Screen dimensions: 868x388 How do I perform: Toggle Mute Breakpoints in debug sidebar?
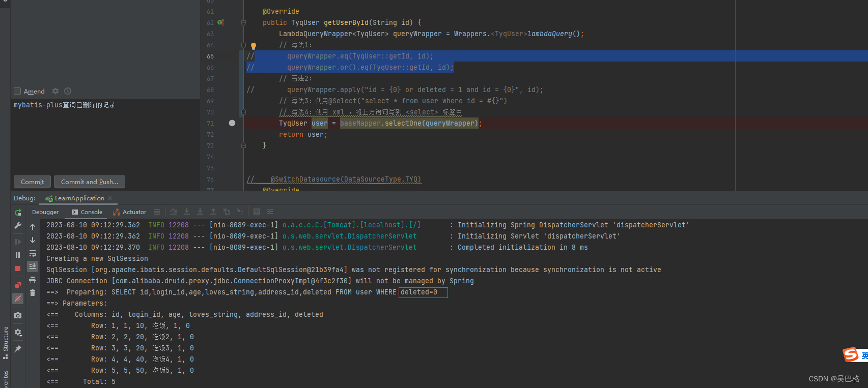pyautogui.click(x=18, y=299)
